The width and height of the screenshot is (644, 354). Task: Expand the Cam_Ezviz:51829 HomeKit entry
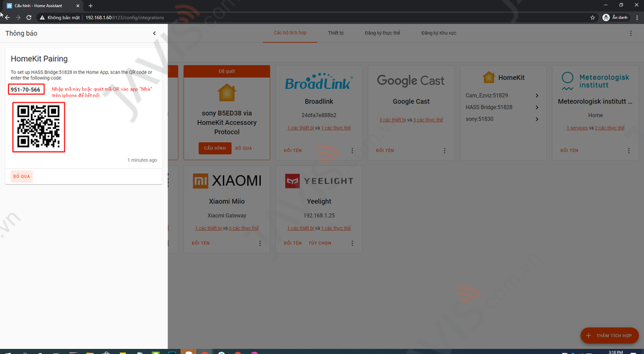503,95
